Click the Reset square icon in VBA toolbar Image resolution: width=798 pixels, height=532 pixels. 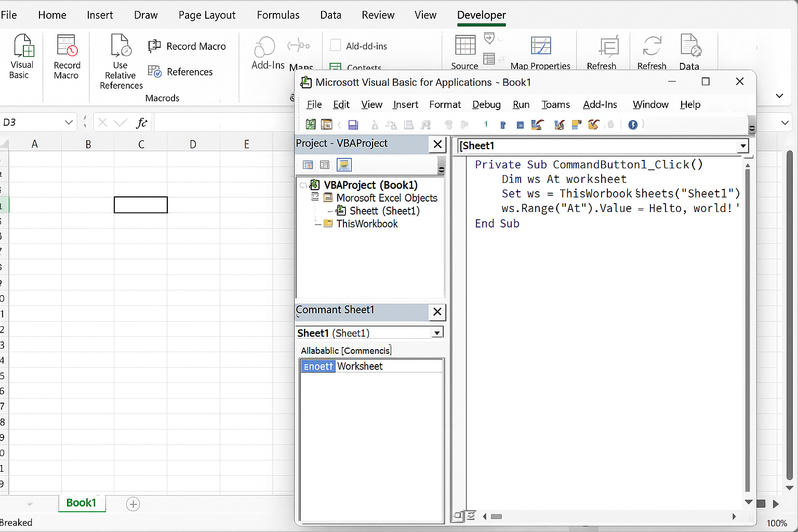pyautogui.click(x=520, y=125)
